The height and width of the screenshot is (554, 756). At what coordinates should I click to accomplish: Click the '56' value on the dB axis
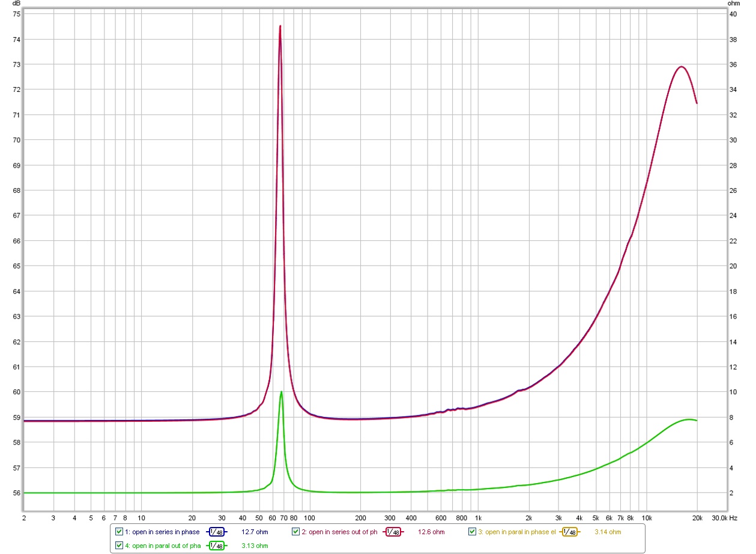point(16,493)
